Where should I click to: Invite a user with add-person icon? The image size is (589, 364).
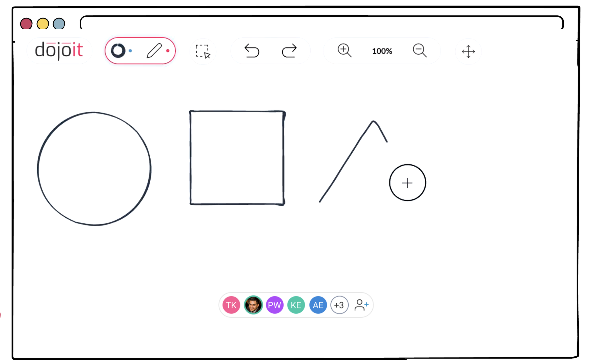click(x=361, y=305)
